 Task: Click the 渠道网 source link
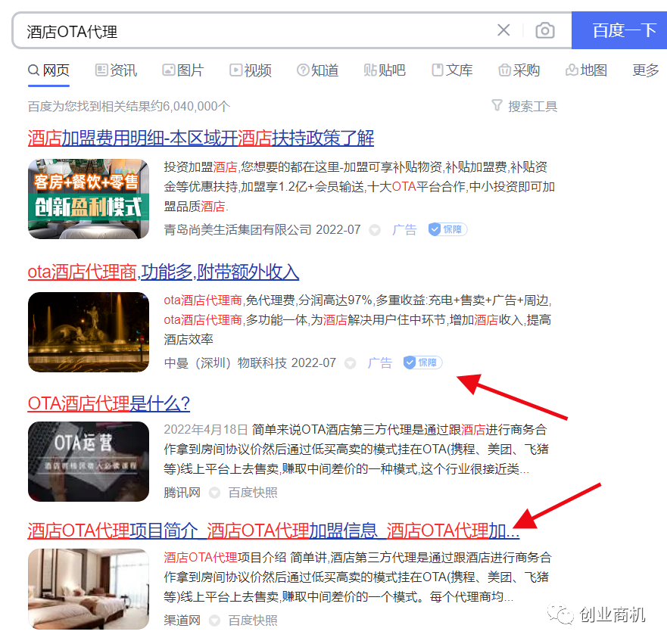[x=182, y=621]
